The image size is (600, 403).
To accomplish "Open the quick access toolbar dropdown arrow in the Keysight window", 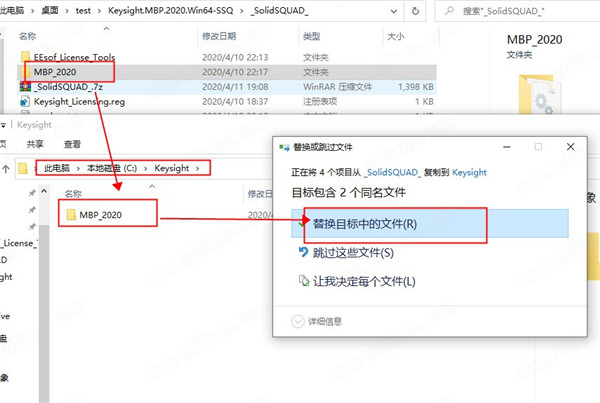I will click(x=3, y=125).
